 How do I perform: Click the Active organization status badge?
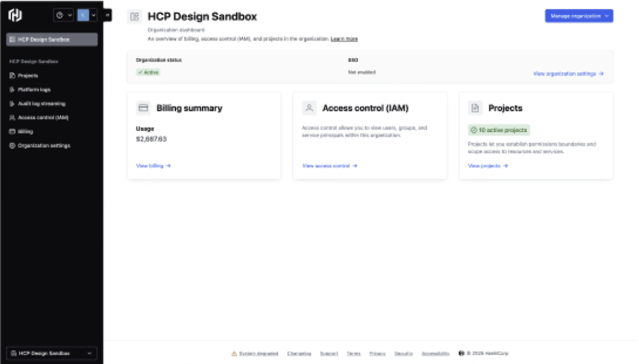pyautogui.click(x=148, y=73)
